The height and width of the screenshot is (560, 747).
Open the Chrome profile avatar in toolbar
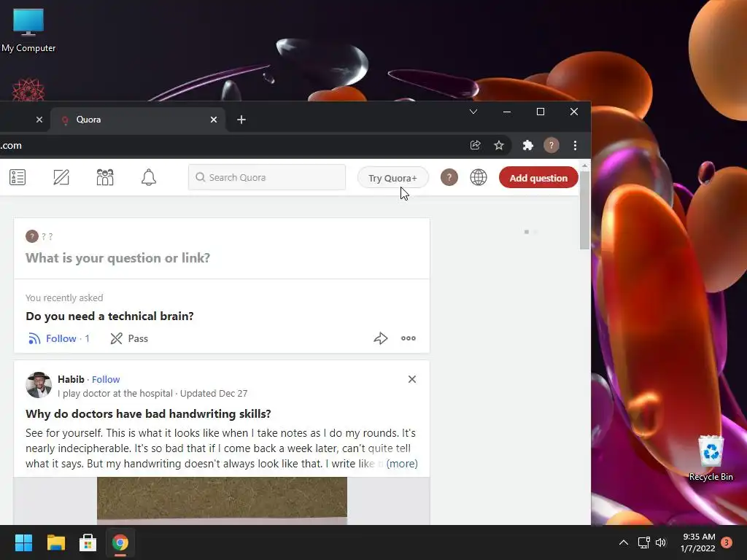551,145
